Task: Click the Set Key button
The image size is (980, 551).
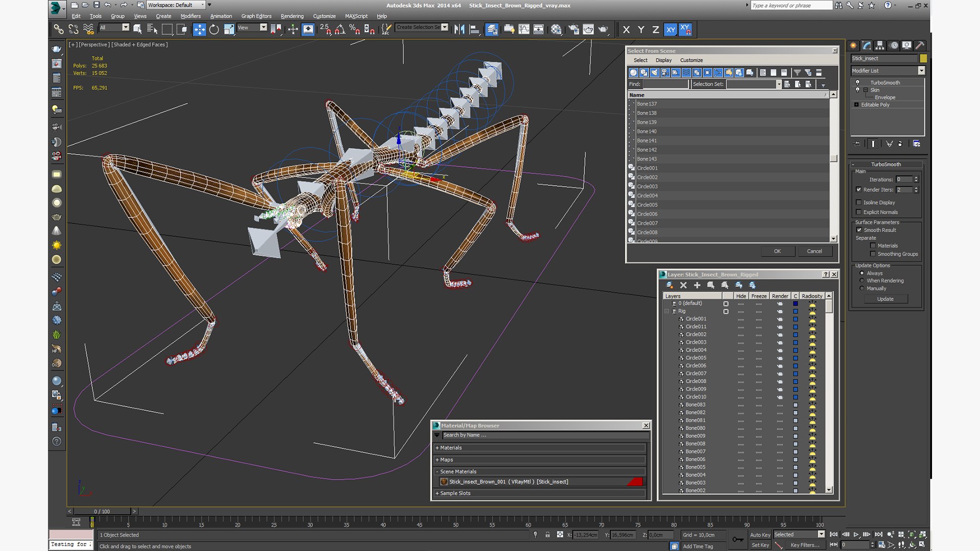Action: (760, 545)
